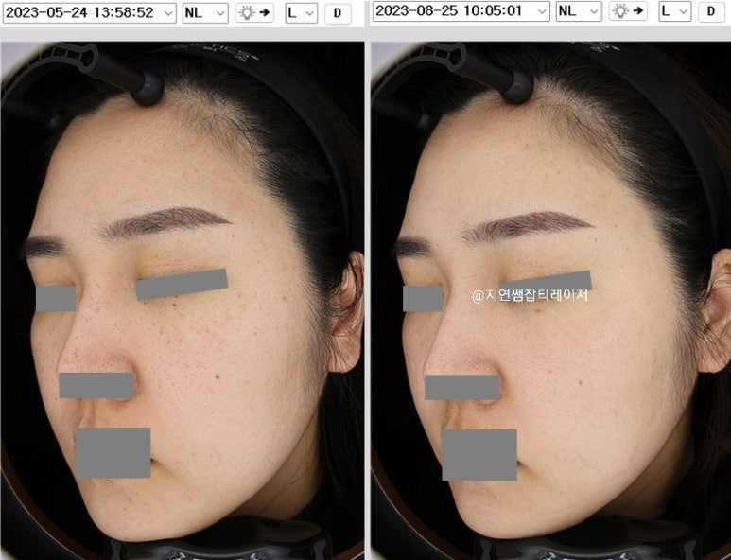Expand the NL dropdown in right panel
Screen dimensions: 731x560
tap(578, 11)
